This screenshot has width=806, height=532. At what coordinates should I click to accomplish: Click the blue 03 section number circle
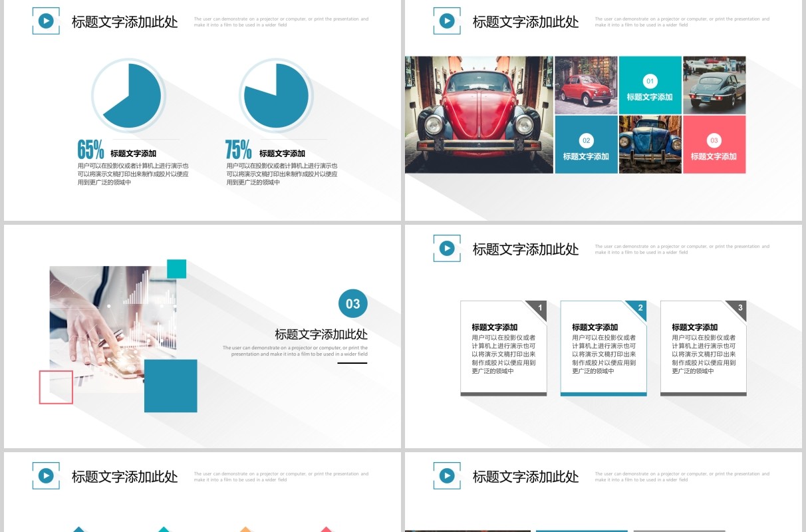[352, 304]
